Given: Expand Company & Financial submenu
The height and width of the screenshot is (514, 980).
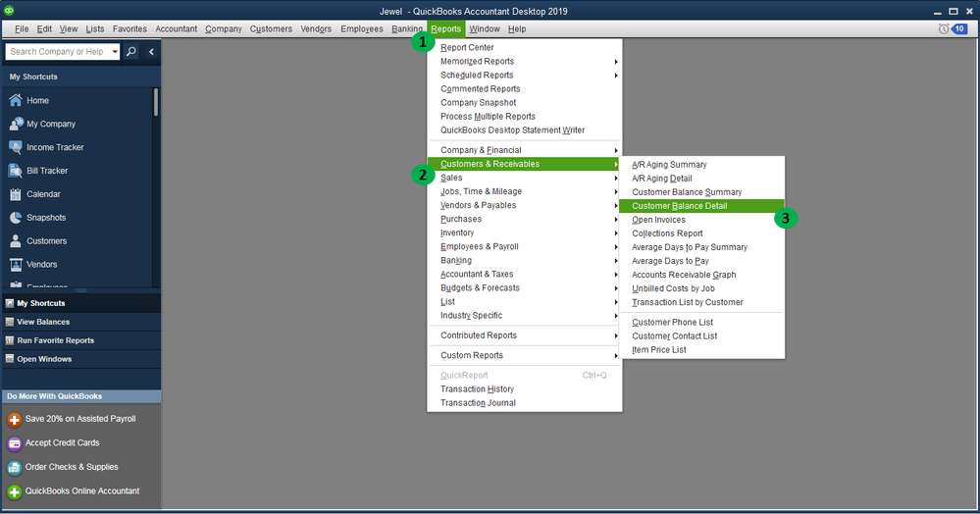Looking at the screenshot, I should tap(525, 150).
